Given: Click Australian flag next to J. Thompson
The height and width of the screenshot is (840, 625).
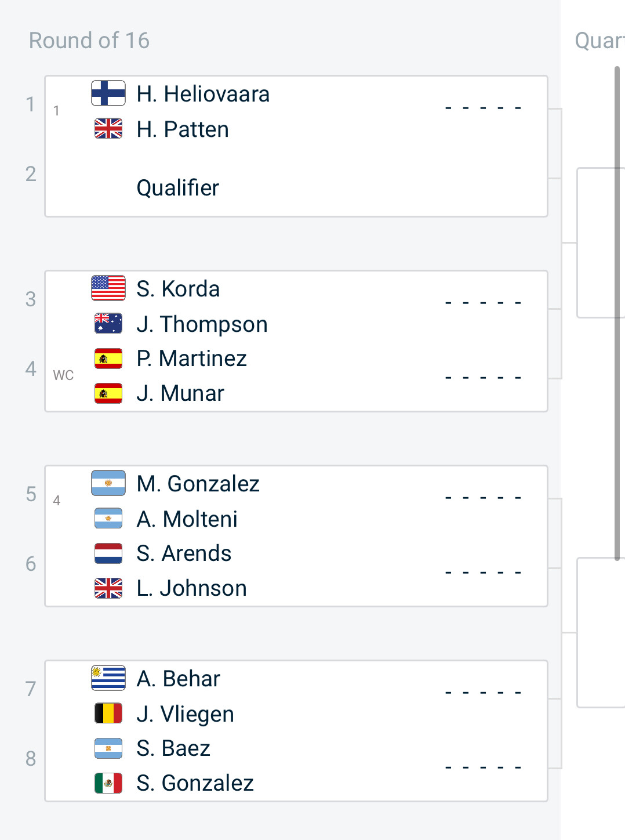Looking at the screenshot, I should pos(108,324).
